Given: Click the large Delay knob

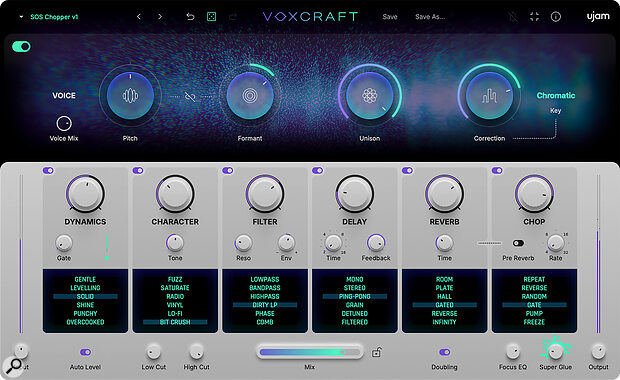Looking at the screenshot, I should coord(355,194).
